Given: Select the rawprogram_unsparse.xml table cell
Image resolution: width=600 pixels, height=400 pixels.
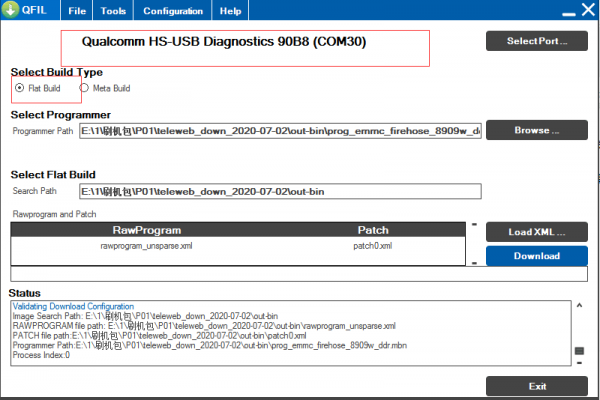Looking at the screenshot, I should (x=146, y=246).
